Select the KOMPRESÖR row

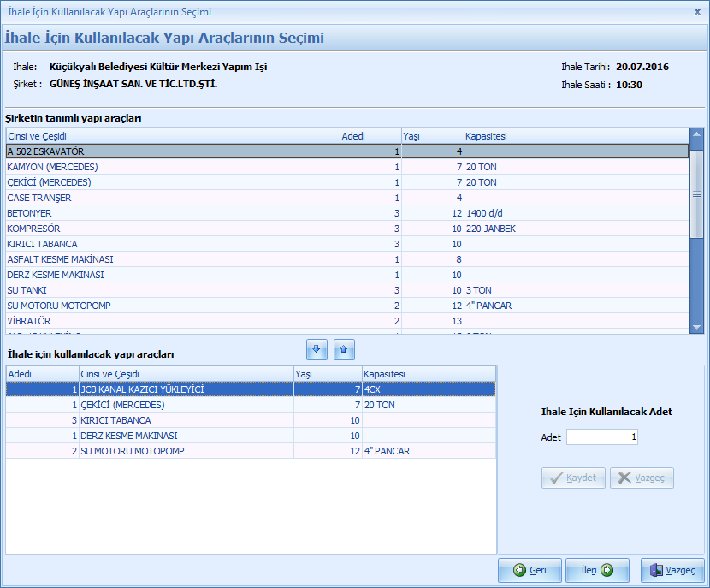[x=171, y=229]
